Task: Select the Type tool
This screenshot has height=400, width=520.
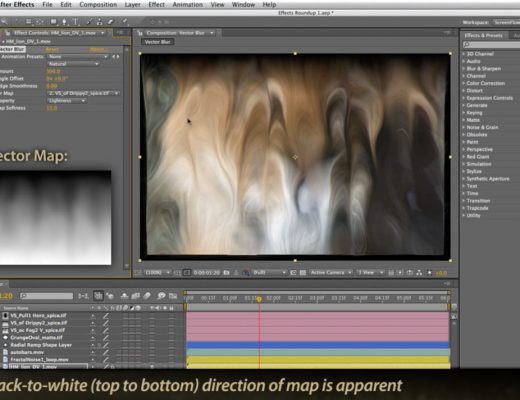Action: pyautogui.click(x=75, y=22)
